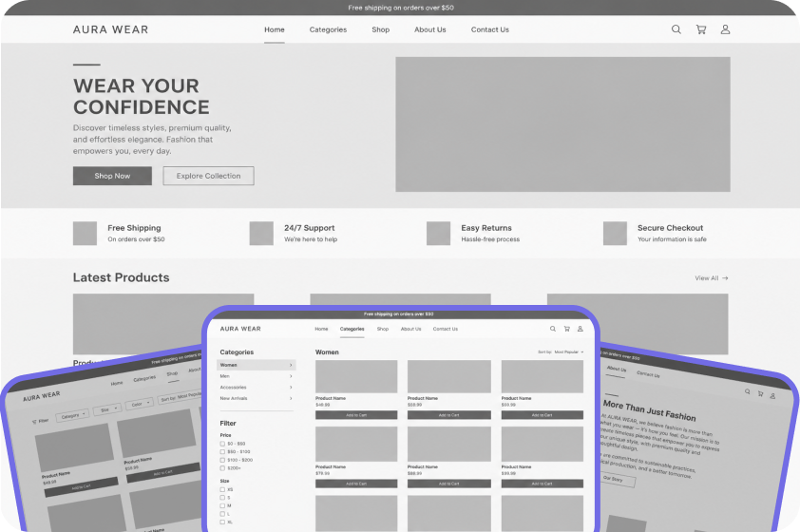The image size is (800, 532).
Task: Tick the XL size checkbox
Action: click(x=222, y=522)
